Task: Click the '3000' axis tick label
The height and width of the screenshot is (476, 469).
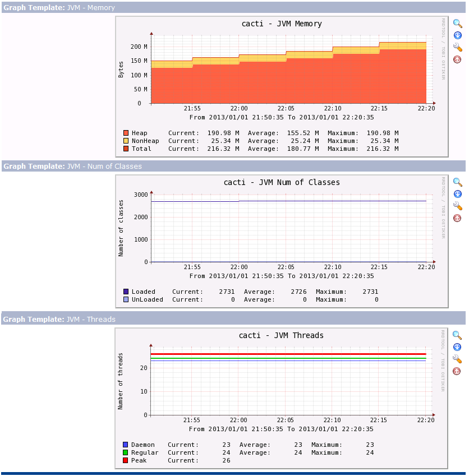Action: pyautogui.click(x=141, y=195)
